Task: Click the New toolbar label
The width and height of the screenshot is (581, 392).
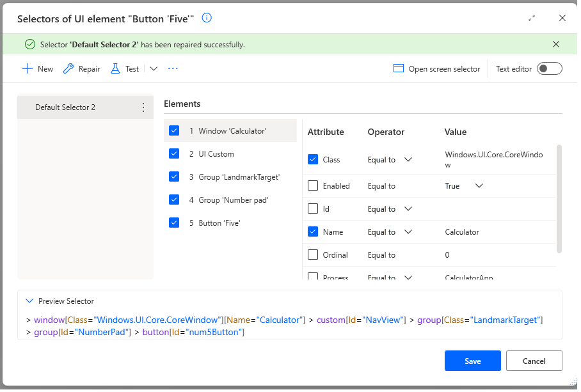Action: point(45,69)
